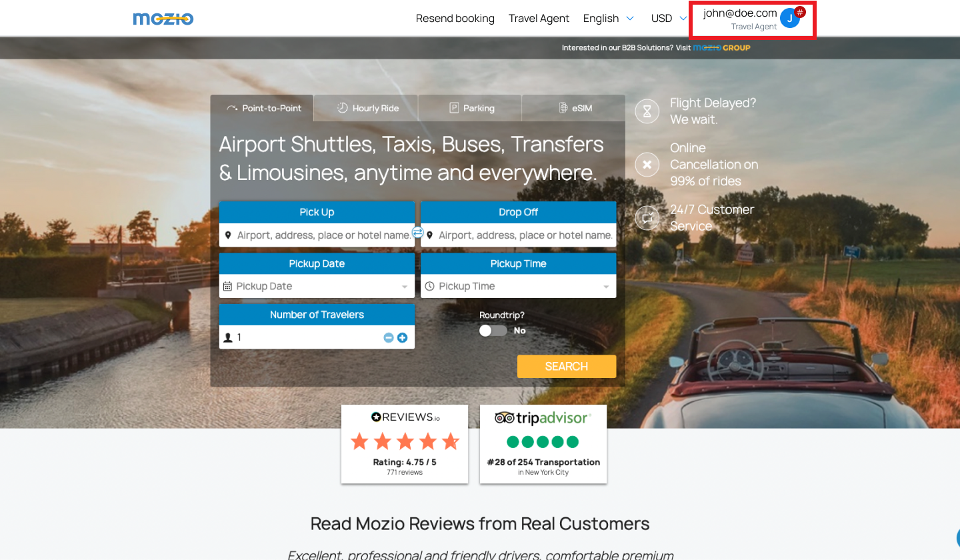The width and height of the screenshot is (960, 560).
Task: Click the plus icon to add a traveler
Action: 402,337
